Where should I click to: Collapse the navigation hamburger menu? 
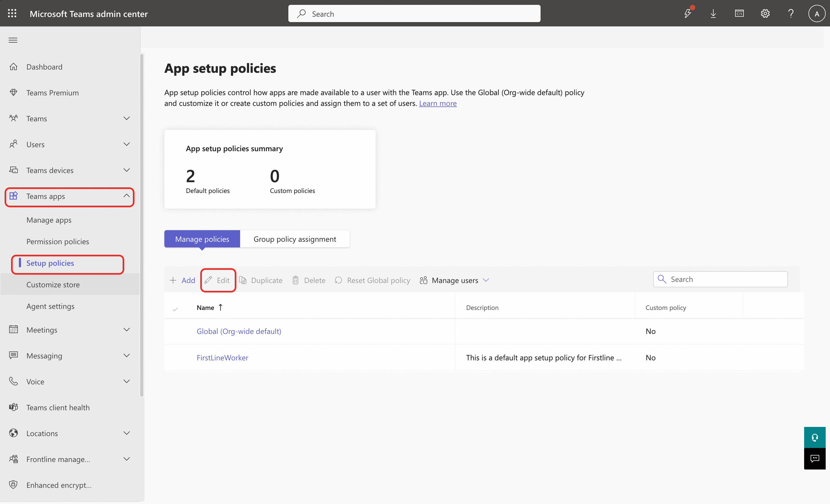point(13,40)
